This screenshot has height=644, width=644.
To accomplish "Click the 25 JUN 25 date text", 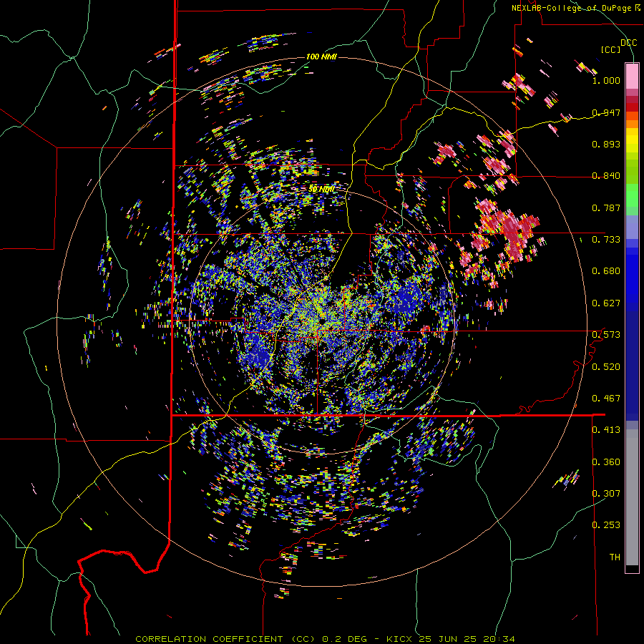I will click(x=447, y=639).
